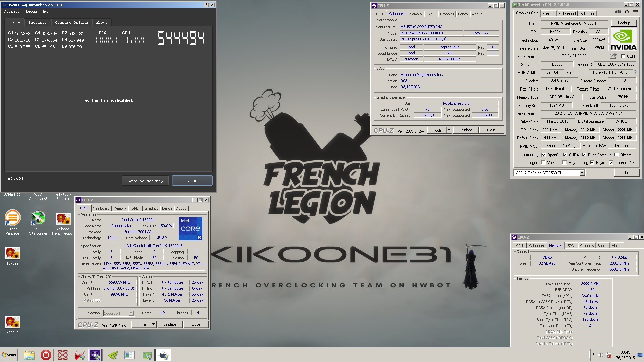Take a GPU-Z screenshot with camera icon
Screen dimensions: 644x362
[x=618, y=12]
